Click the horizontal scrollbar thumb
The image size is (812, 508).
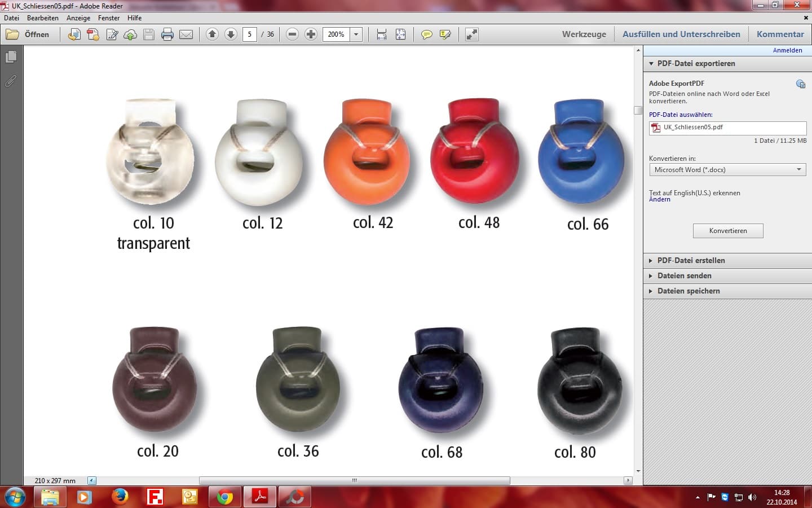tap(355, 481)
